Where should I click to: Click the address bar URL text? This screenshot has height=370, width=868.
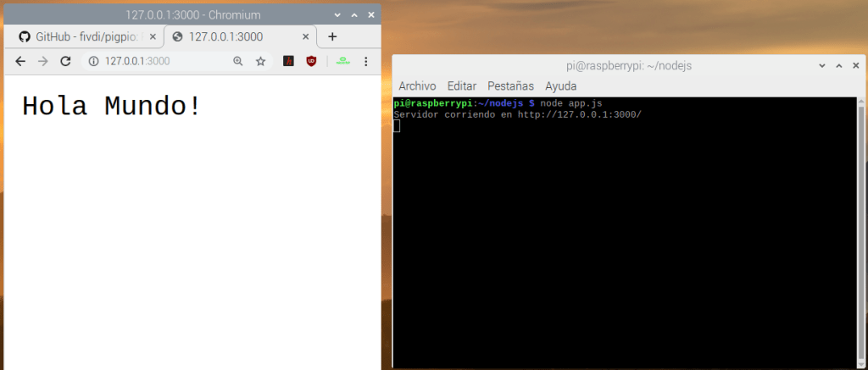tap(137, 61)
